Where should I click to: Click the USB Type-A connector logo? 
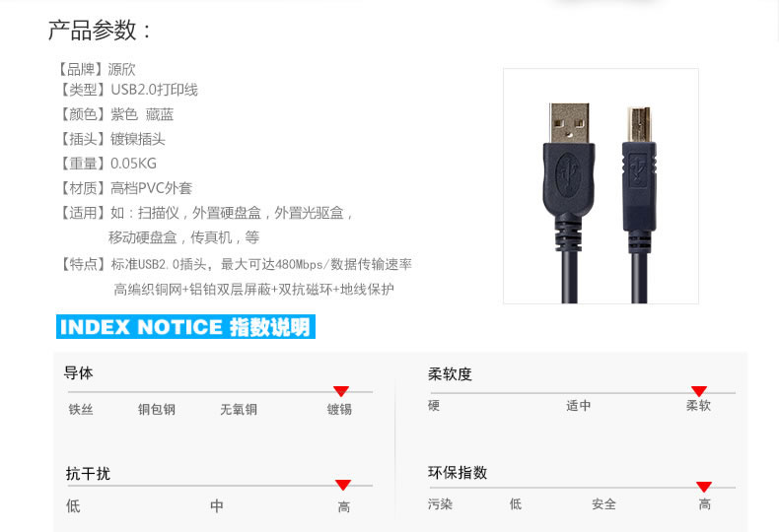pos(568,174)
